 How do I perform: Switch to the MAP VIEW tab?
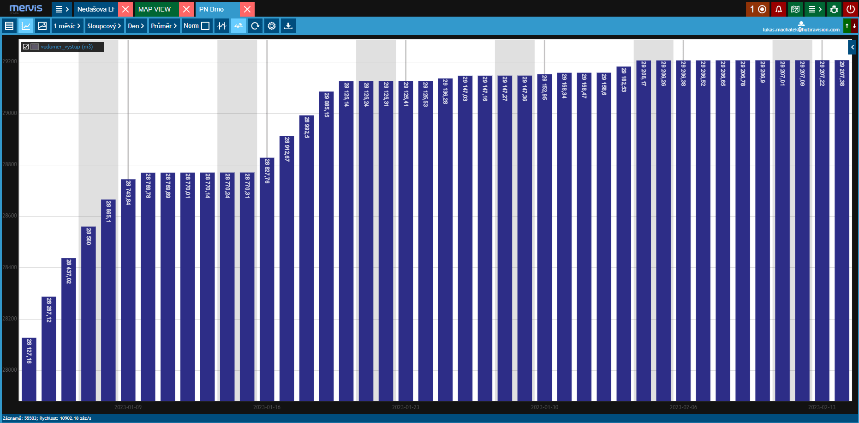(153, 8)
